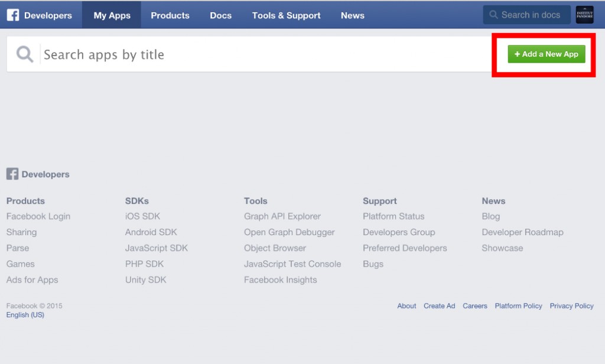The width and height of the screenshot is (605, 364).
Task: Switch to the My Apps tab
Action: (112, 15)
